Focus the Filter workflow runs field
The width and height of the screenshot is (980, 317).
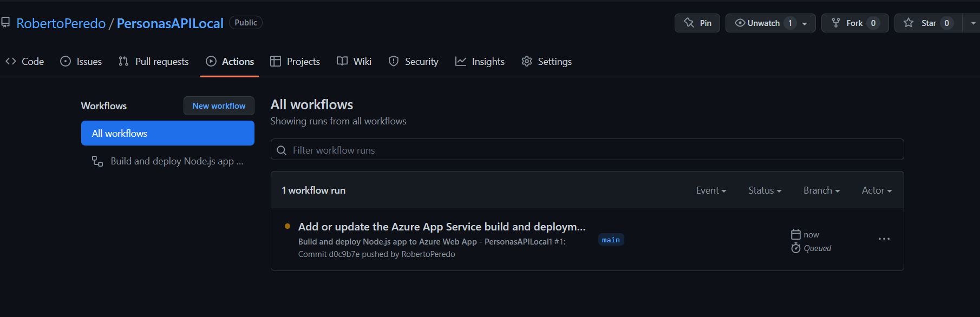[587, 150]
